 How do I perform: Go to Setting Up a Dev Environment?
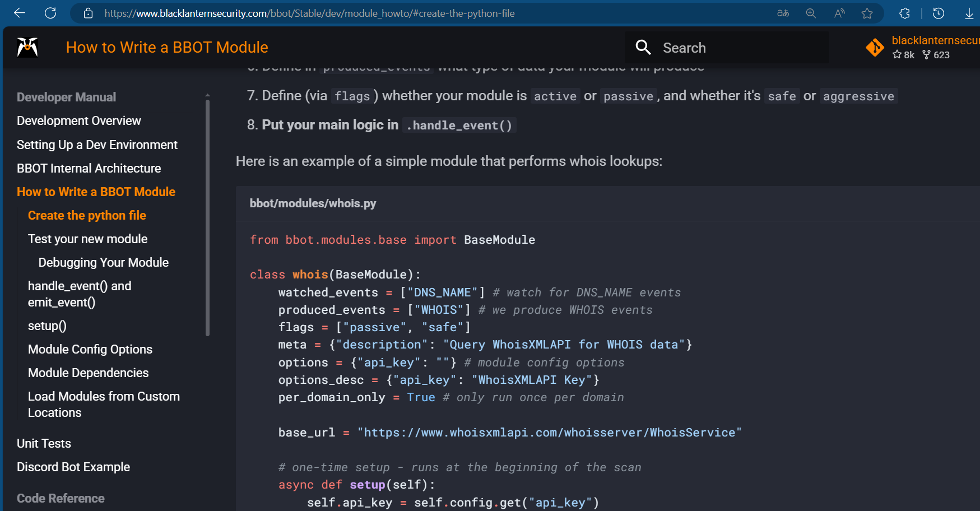tap(97, 145)
